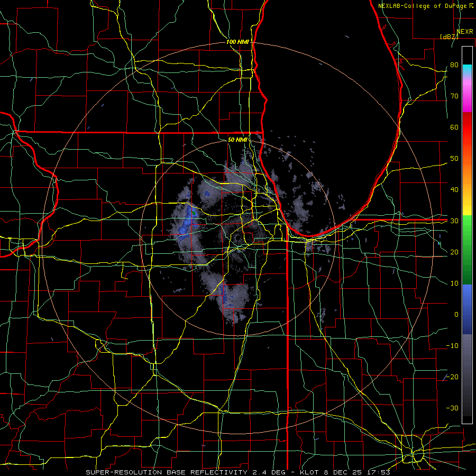Image resolution: width=476 pixels, height=476 pixels.
Task: Click the -30 dBZ scale value
Action: (452, 408)
